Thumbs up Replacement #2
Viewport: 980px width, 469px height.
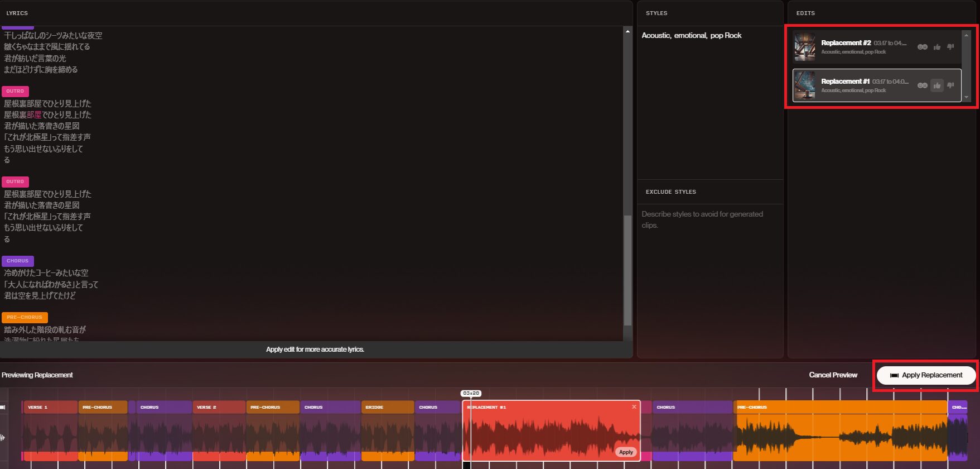[x=937, y=47]
